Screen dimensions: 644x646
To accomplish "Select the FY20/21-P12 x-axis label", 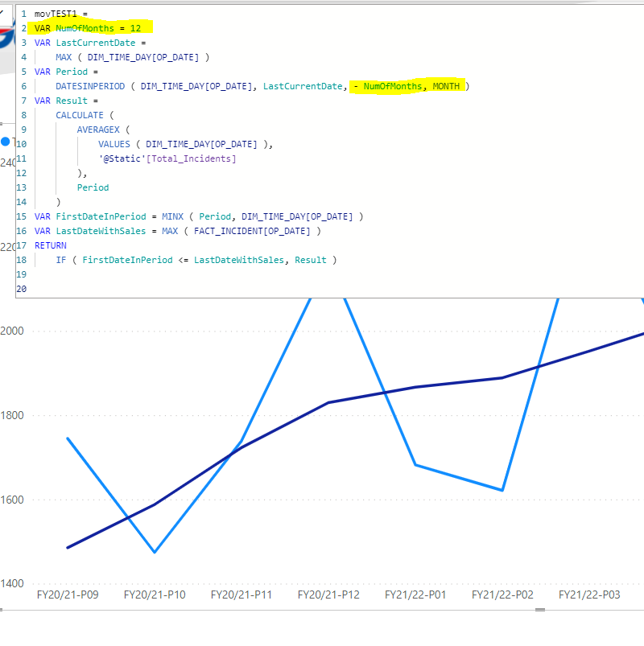I will pos(328,595).
